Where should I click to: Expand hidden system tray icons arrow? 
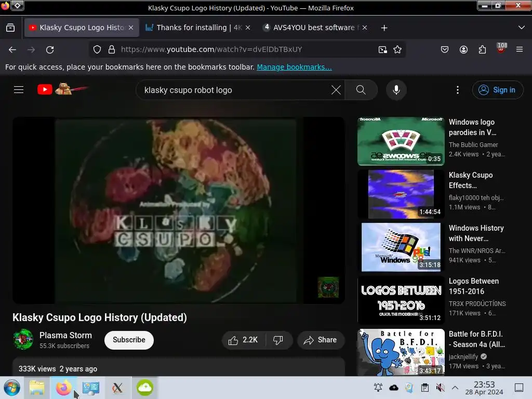click(455, 388)
